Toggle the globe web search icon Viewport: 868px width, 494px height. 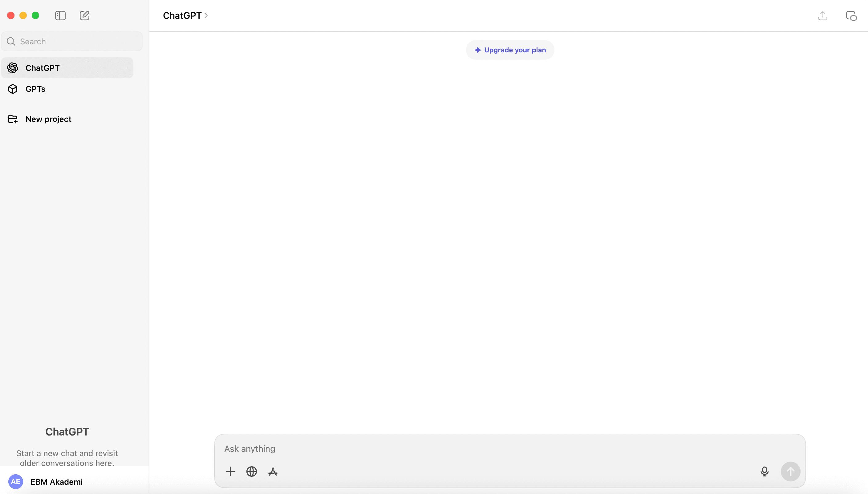(251, 471)
